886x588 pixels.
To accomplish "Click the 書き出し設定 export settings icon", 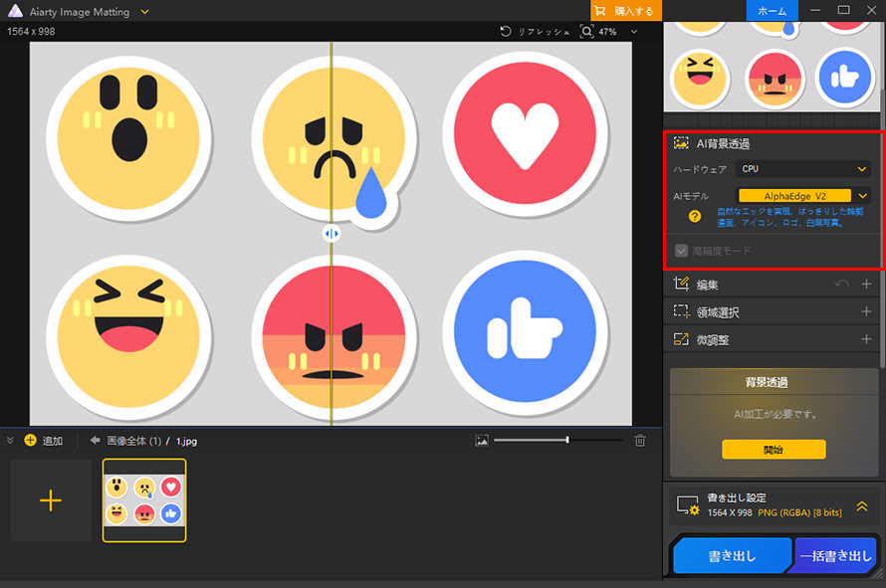I will point(688,505).
